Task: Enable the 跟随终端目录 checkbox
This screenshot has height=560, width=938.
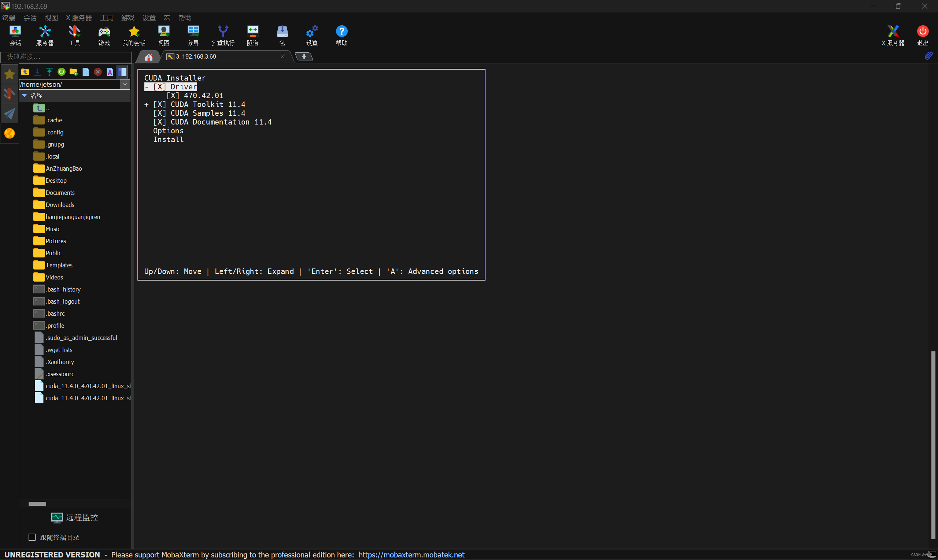Action: click(x=32, y=537)
